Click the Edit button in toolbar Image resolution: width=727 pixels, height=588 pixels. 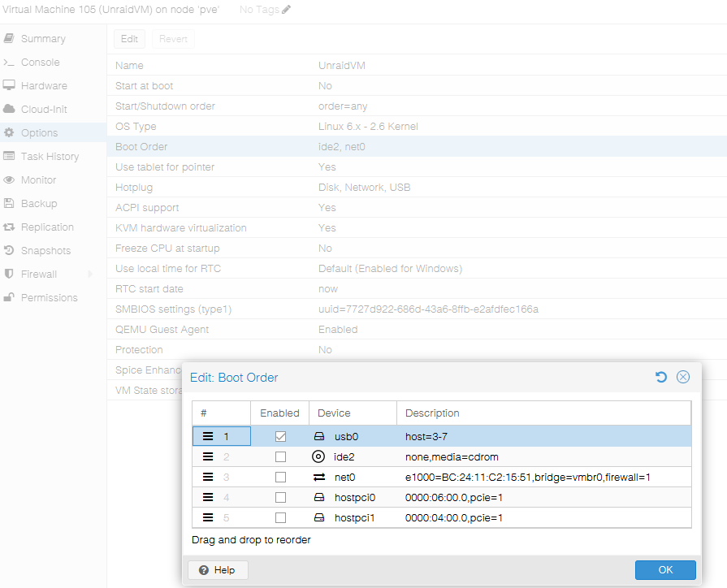click(x=129, y=39)
